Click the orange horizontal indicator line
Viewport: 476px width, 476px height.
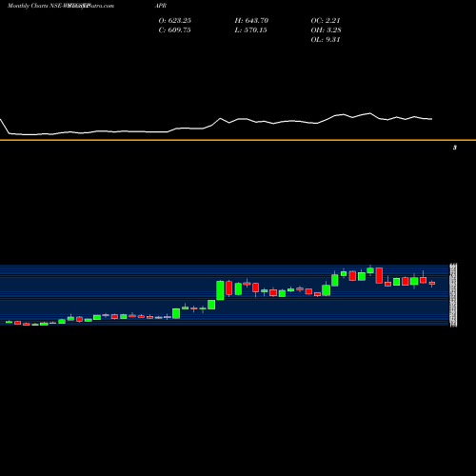click(238, 140)
